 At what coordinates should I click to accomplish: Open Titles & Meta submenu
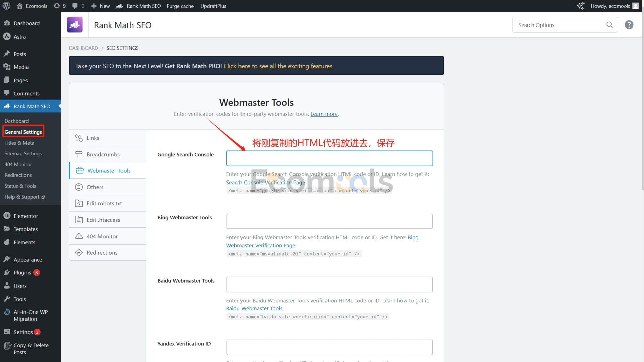pos(19,143)
